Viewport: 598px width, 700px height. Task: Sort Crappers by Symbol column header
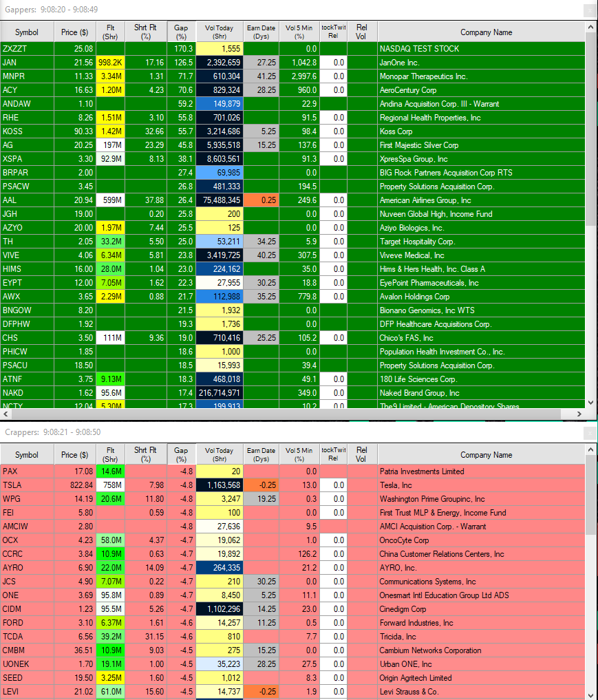[x=27, y=454]
